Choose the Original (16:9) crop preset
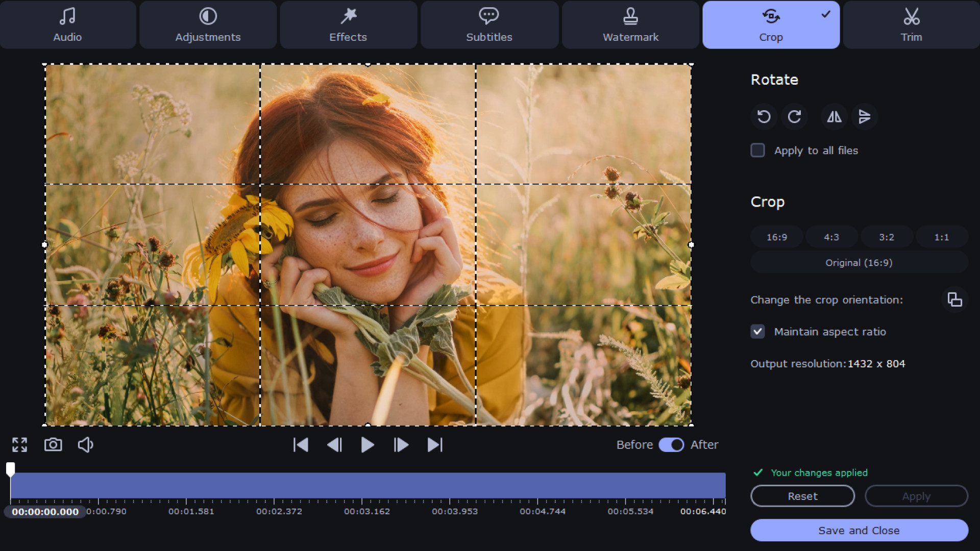980x551 pixels. pos(858,262)
